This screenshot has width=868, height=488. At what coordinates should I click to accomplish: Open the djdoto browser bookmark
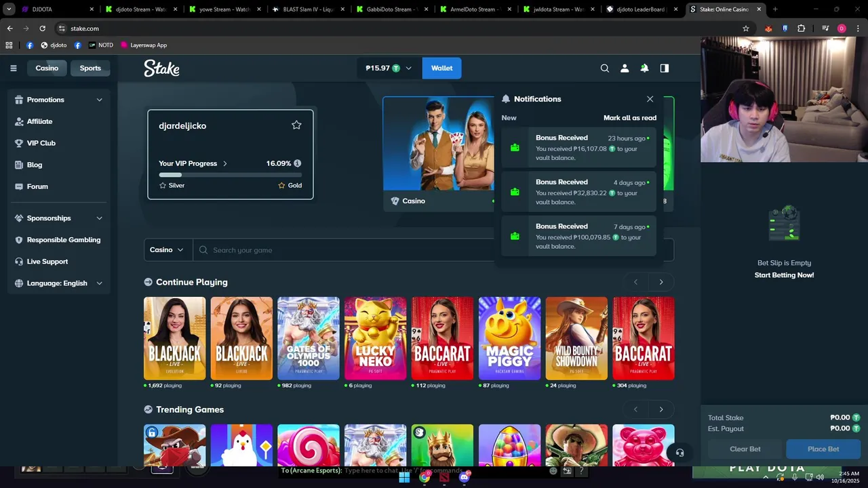(54, 45)
